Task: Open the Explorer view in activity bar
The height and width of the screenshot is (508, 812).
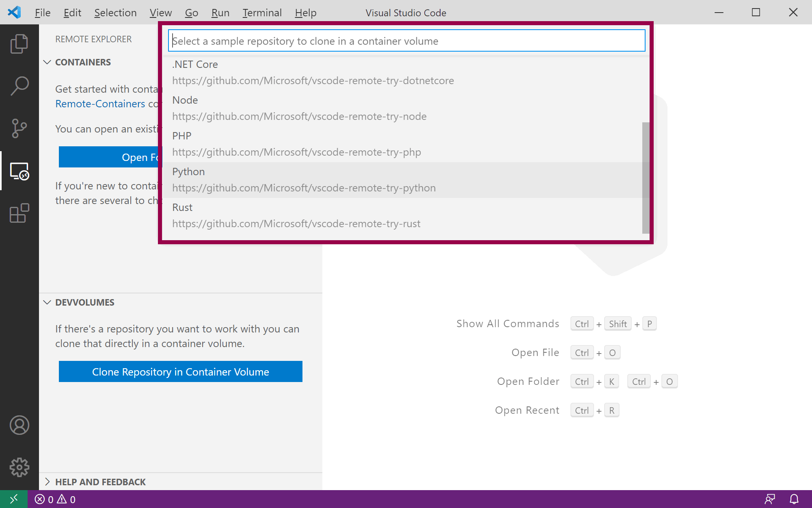Action: (x=19, y=43)
